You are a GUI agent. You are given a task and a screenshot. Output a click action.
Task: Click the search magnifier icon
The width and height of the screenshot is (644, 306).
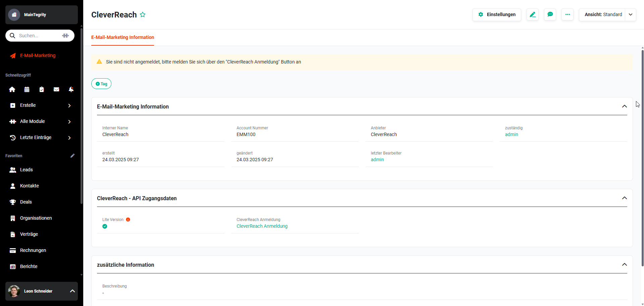pyautogui.click(x=12, y=36)
